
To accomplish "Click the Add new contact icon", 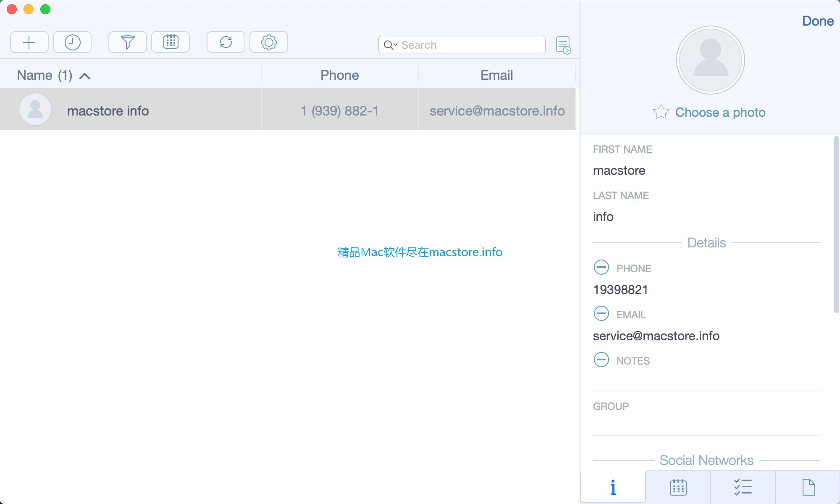I will point(29,42).
